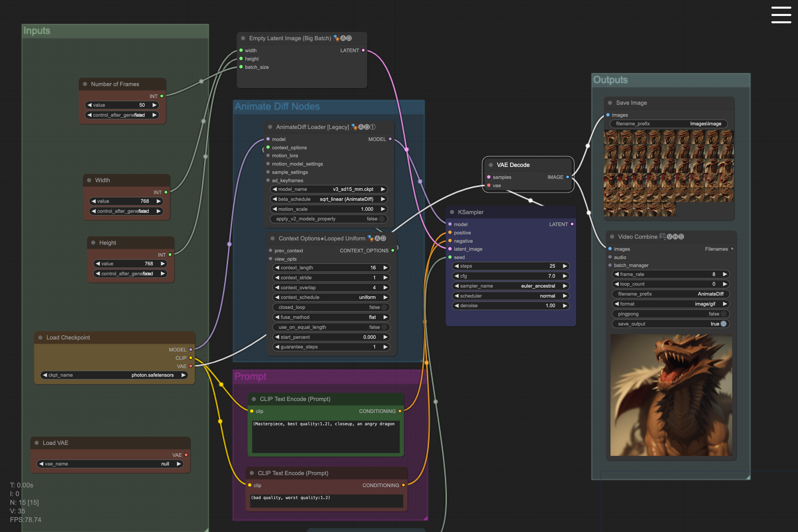Select the Animate Diff Nodes group title
The image size is (798, 532).
[x=277, y=106]
